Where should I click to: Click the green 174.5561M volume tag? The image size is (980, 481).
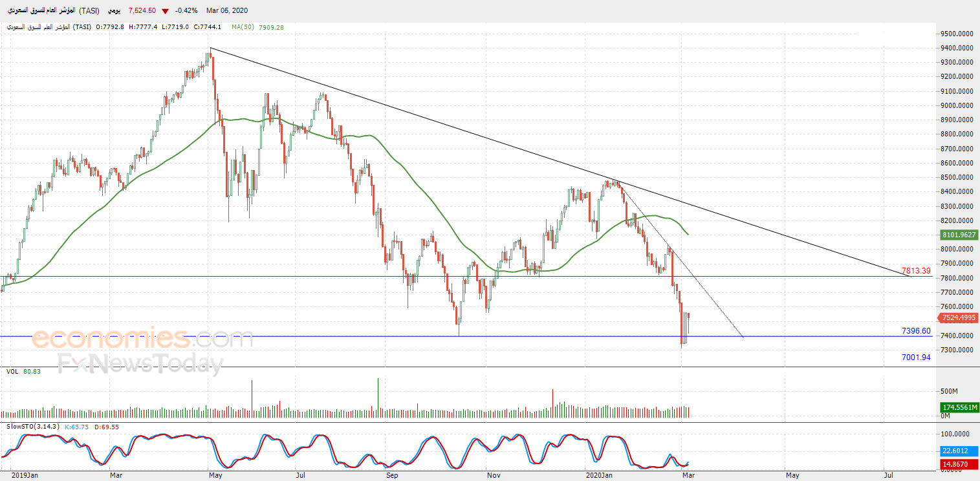959,407
